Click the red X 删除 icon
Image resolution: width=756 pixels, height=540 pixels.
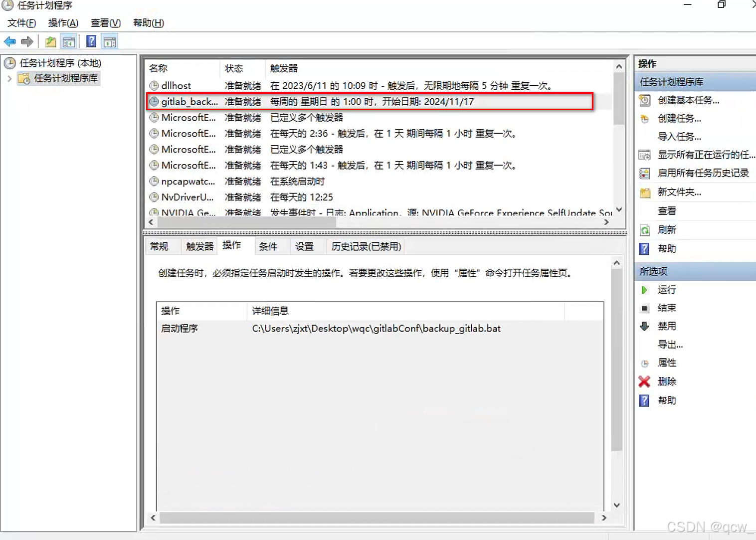tap(644, 381)
